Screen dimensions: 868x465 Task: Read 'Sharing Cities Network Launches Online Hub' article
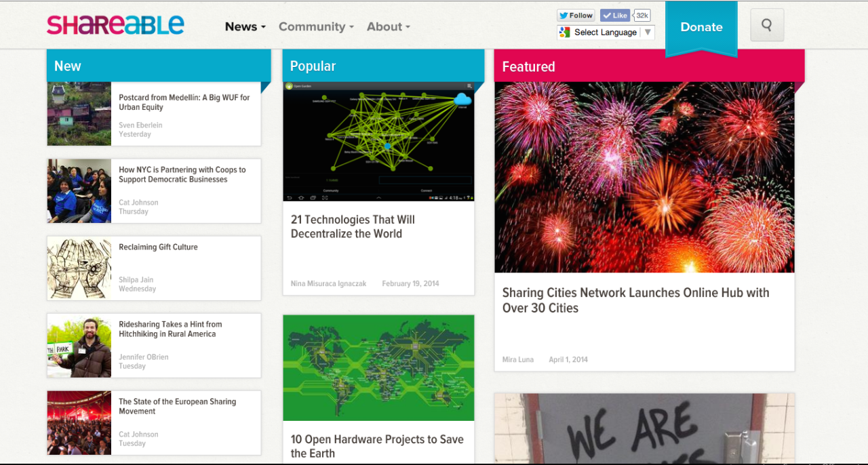coord(635,300)
